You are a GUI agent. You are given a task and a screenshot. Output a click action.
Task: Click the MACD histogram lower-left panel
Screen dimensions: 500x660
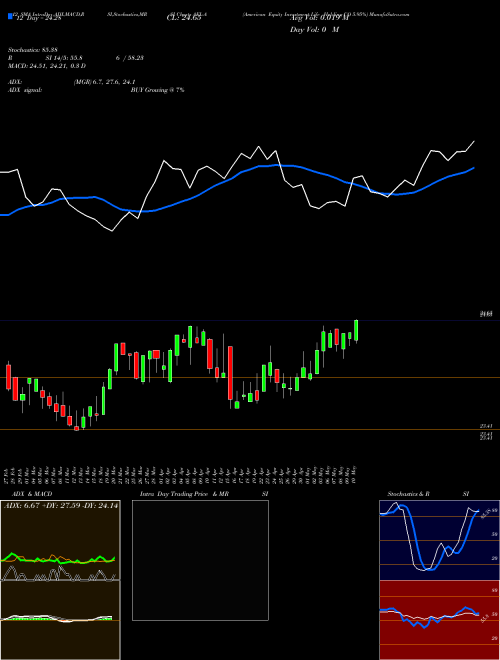pos(60,620)
